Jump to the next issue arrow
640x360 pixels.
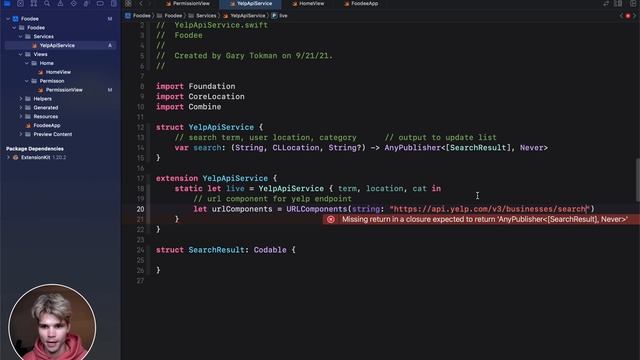[635, 16]
